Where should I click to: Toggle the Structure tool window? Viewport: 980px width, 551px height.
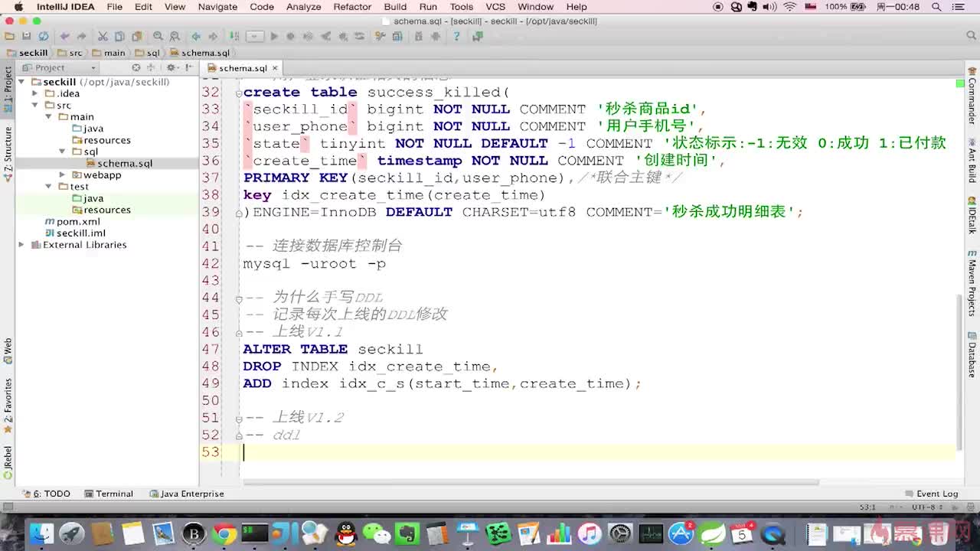pos(8,153)
